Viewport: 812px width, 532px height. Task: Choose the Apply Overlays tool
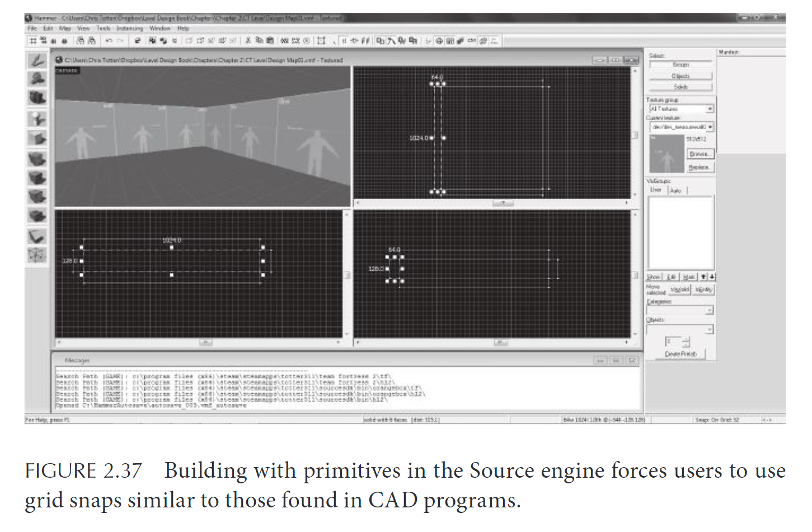(37, 216)
